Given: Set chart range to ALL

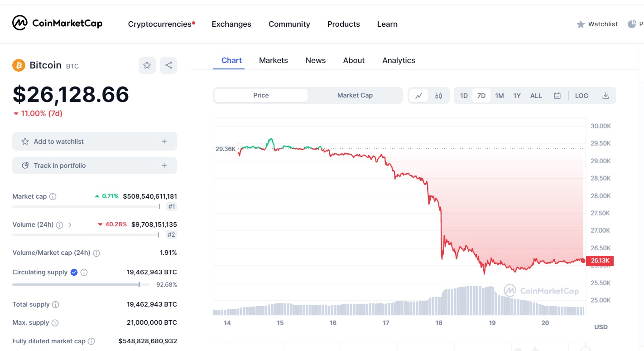Looking at the screenshot, I should click(x=536, y=96).
